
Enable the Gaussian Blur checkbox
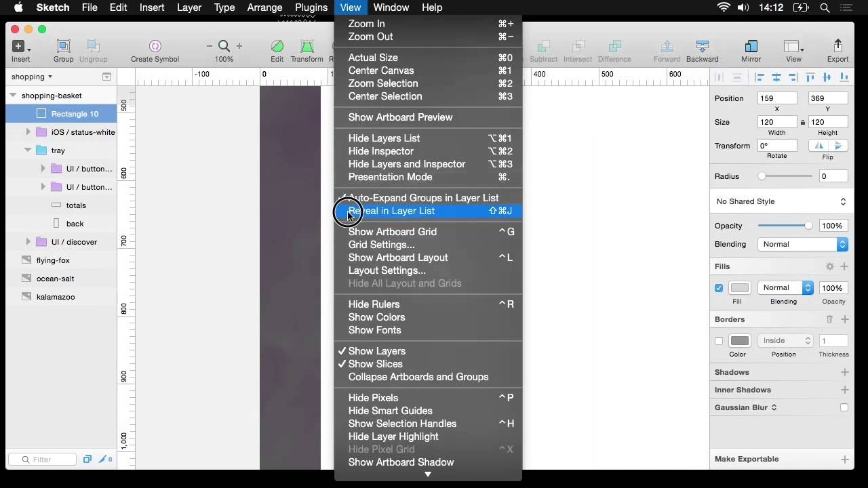[x=844, y=407]
